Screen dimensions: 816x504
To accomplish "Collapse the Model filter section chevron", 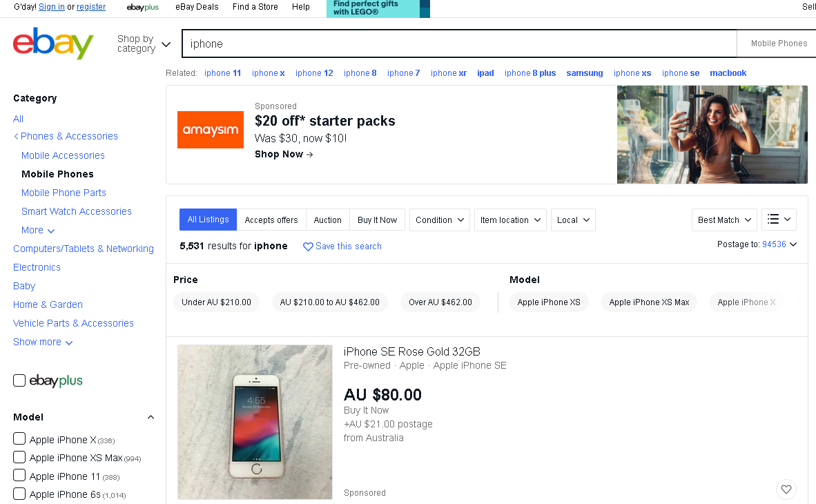I will (x=150, y=417).
